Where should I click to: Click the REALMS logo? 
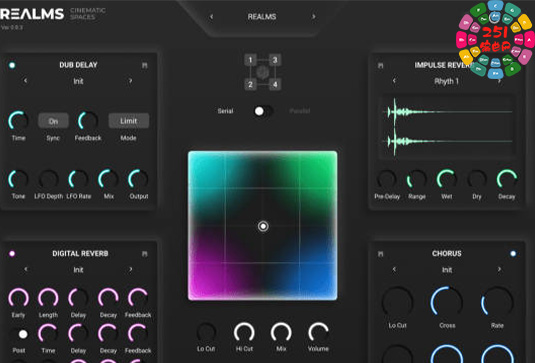click(x=32, y=14)
